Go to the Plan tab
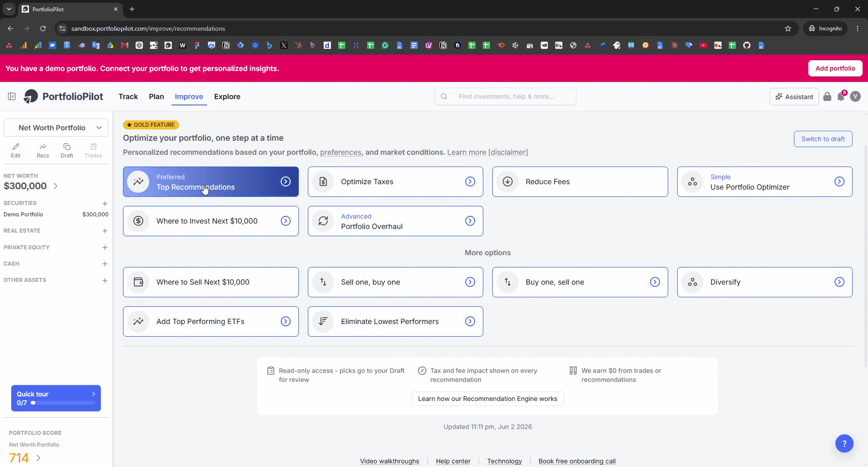Viewport: 868px width, 467px height. point(156,96)
